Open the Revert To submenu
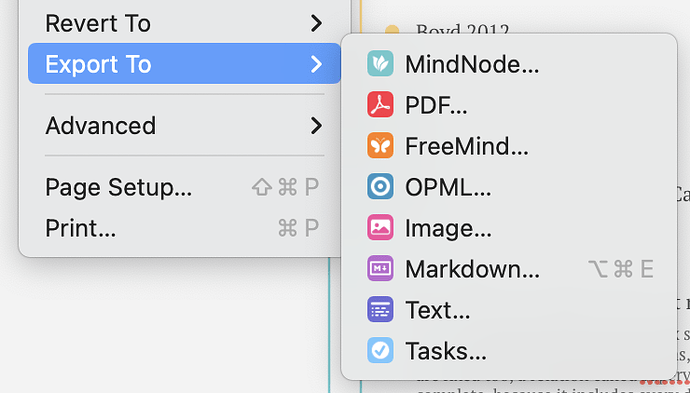 (184, 23)
